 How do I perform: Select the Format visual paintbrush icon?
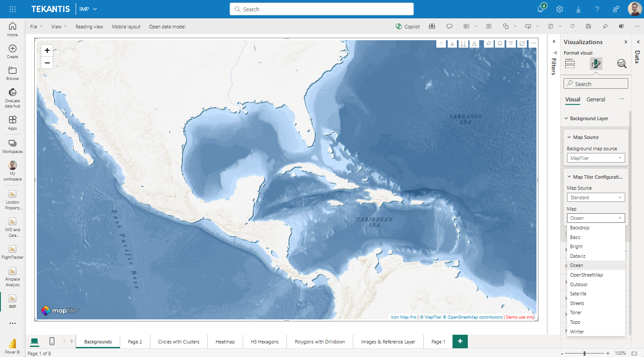point(595,64)
